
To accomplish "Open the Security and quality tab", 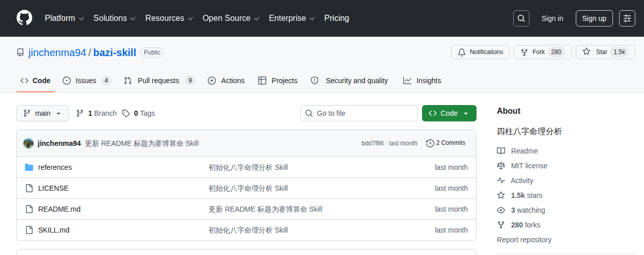I will 349,81.
